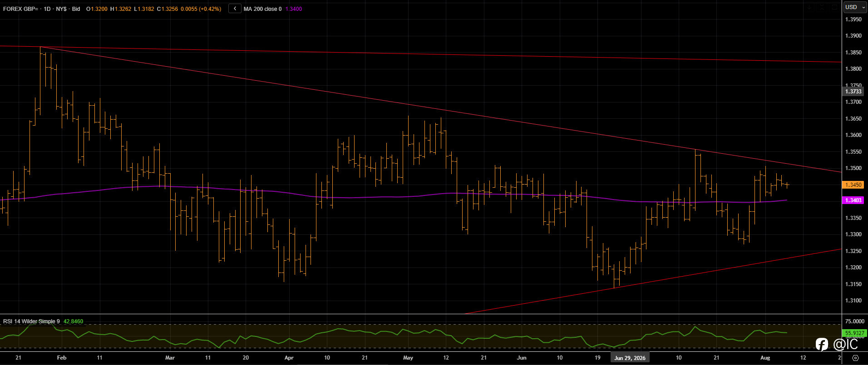Click the Feb label on time axis

(x=62, y=358)
